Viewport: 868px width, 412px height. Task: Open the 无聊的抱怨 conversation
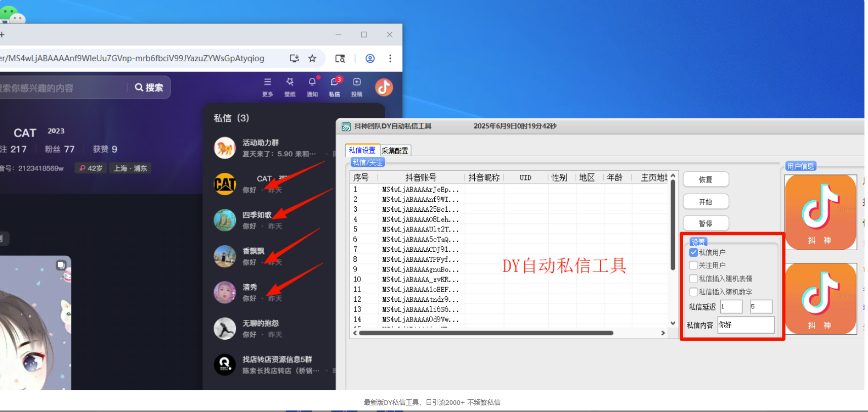[273, 329]
